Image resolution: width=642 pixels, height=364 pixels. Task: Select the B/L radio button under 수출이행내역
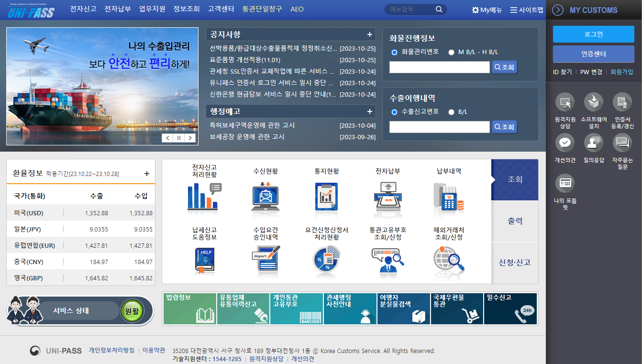coord(451,112)
